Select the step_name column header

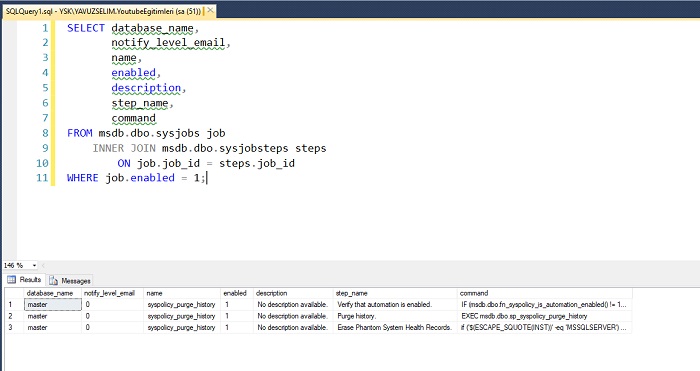click(395, 293)
